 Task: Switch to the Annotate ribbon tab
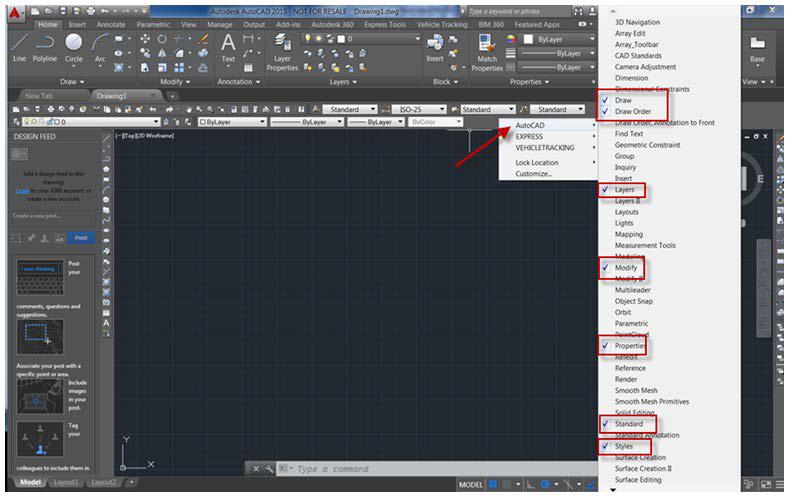pos(111,24)
